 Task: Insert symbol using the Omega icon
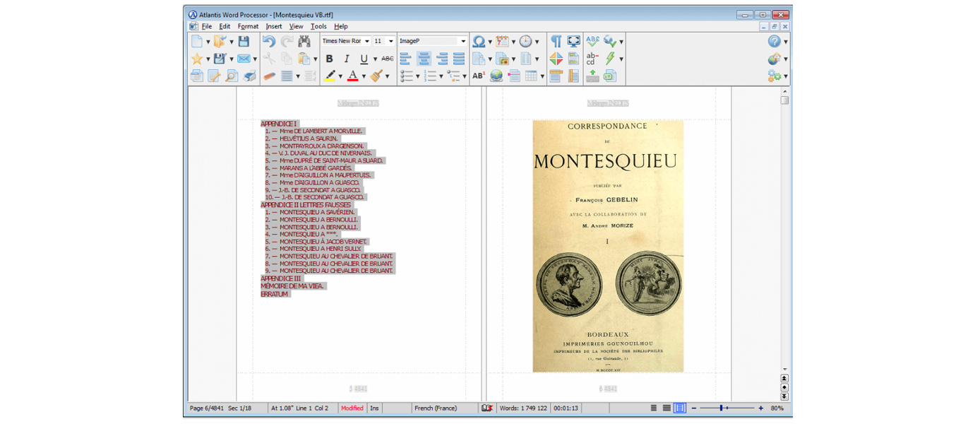coord(479,42)
